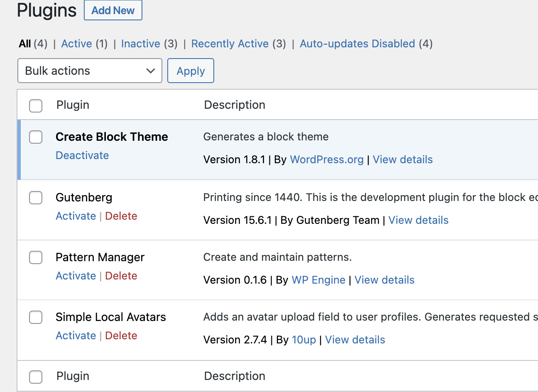Toggle the select-all checkbox in table footer
This screenshot has height=392, width=538.
pos(36,377)
